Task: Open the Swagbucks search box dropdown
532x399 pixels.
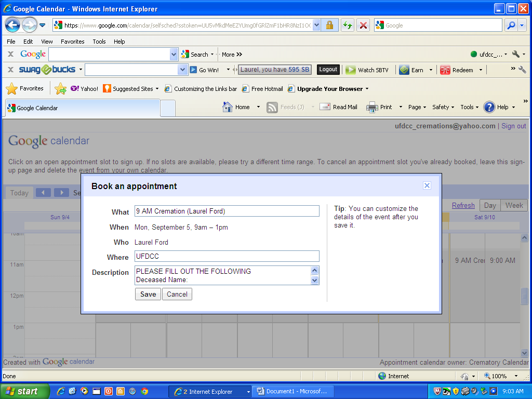Action: point(182,70)
